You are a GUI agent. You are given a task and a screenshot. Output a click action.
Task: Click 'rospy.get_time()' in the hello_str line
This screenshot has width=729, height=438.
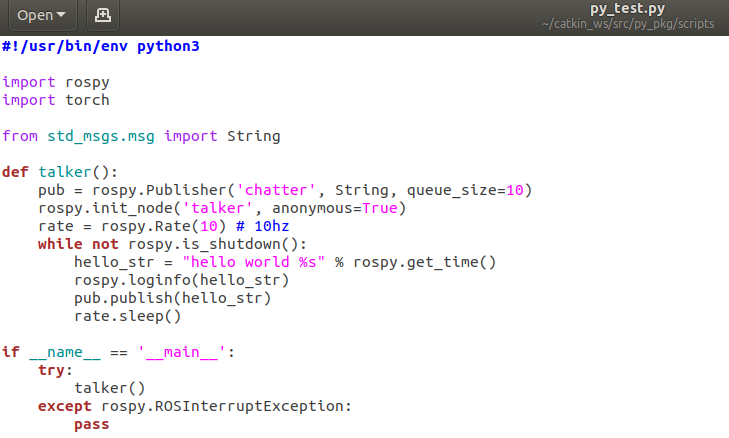(425, 262)
